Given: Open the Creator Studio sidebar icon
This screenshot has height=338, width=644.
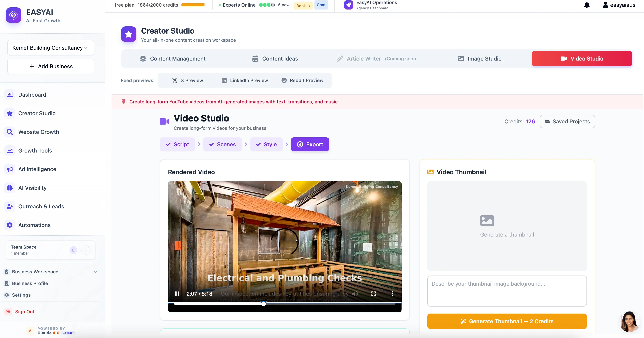Looking at the screenshot, I should pyautogui.click(x=10, y=113).
